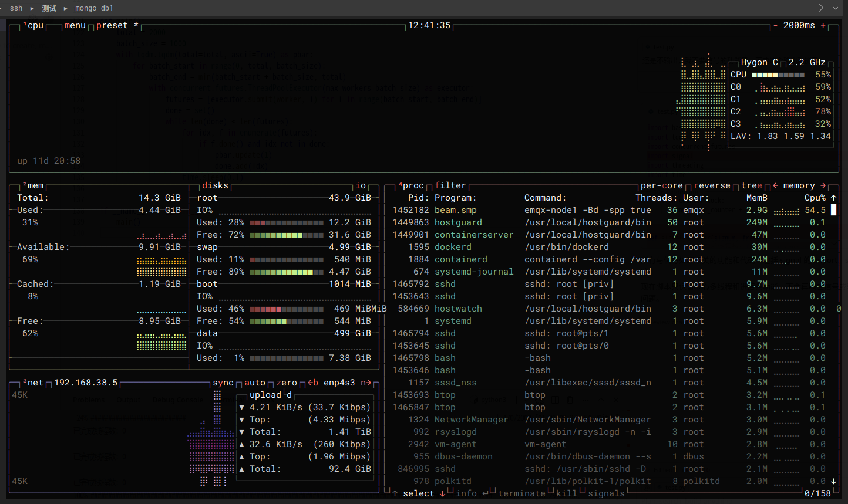Toggle net auto scaling
Viewport: 848px width, 504px height.
[255, 383]
